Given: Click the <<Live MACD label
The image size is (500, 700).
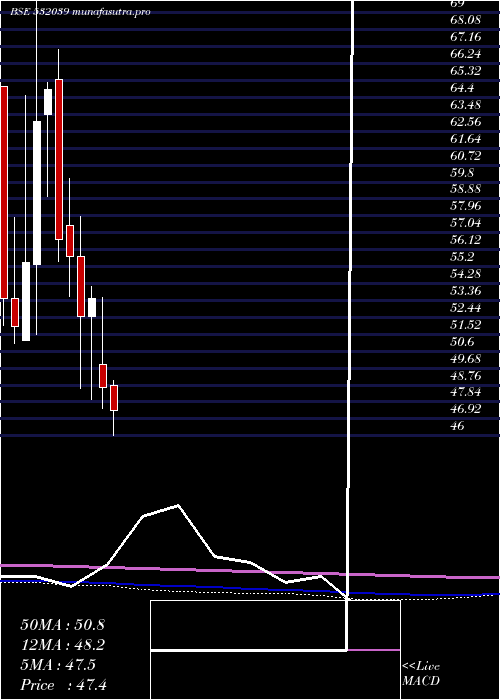Looking at the screenshot, I should click(x=421, y=674).
